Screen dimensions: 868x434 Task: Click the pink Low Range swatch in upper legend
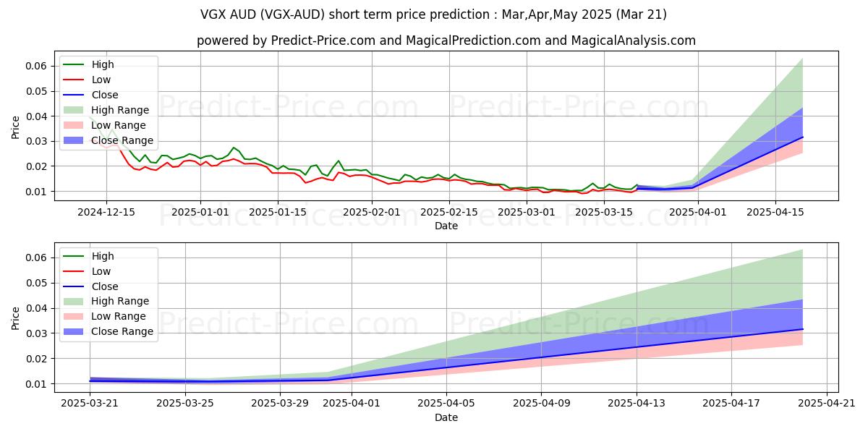pos(75,125)
